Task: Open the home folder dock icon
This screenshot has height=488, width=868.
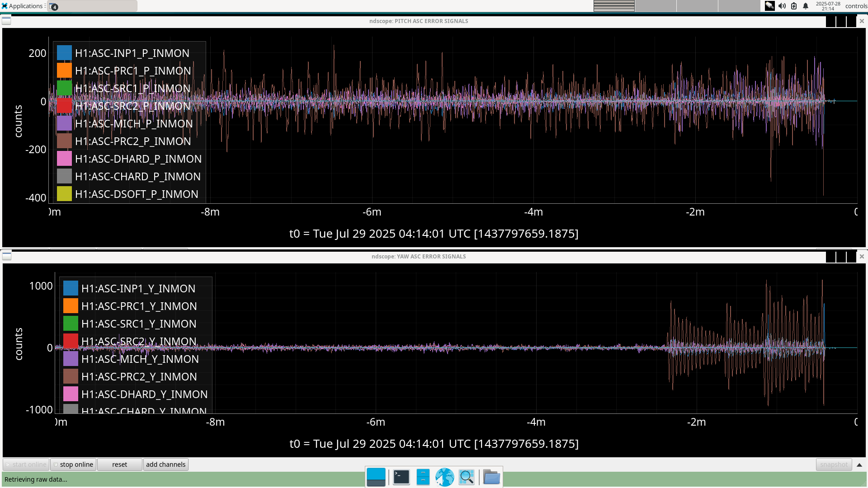Action: tap(491, 477)
